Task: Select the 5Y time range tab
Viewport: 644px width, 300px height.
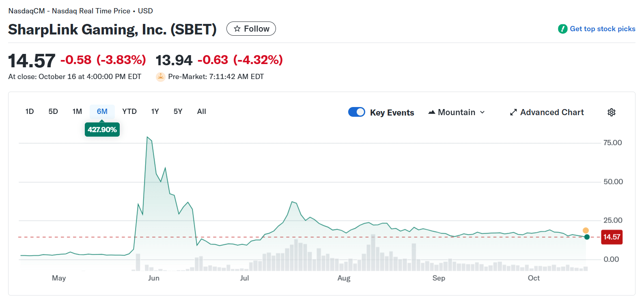Action: coord(178,111)
